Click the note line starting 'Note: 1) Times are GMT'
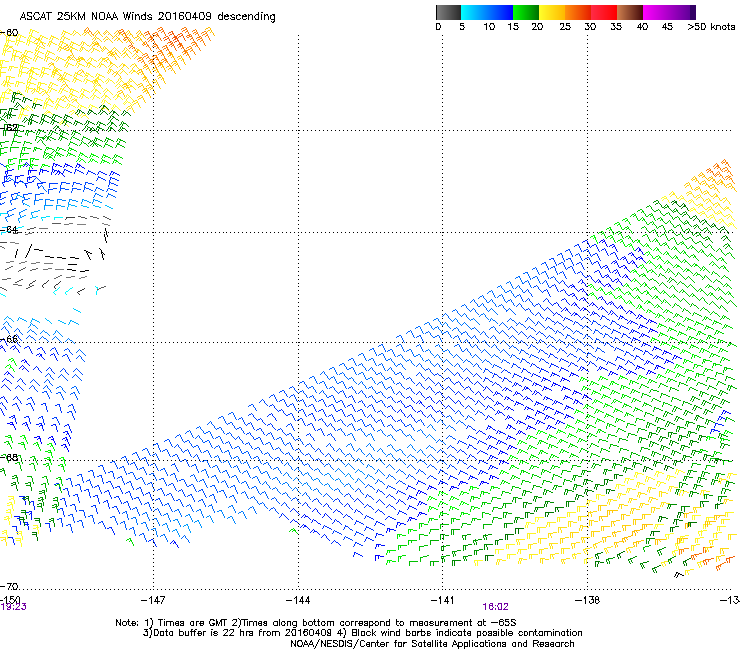The image size is (740, 650). pyautogui.click(x=316, y=623)
